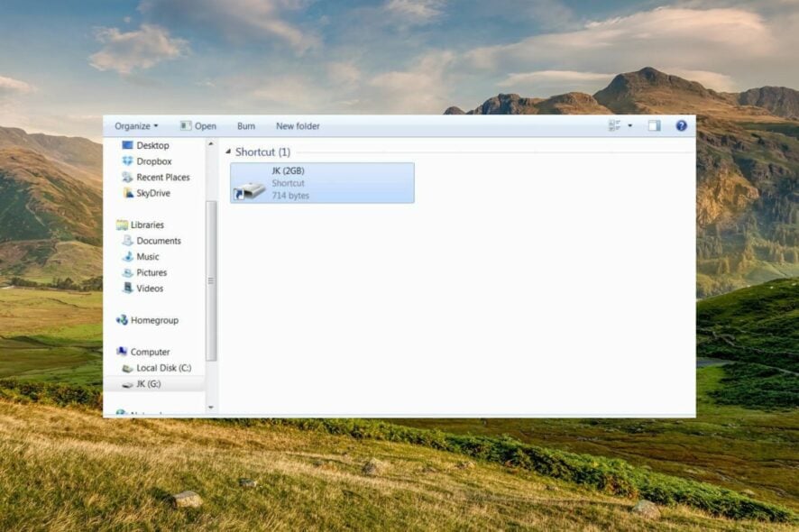Click the Desktop icon in sidebar

pos(127,145)
